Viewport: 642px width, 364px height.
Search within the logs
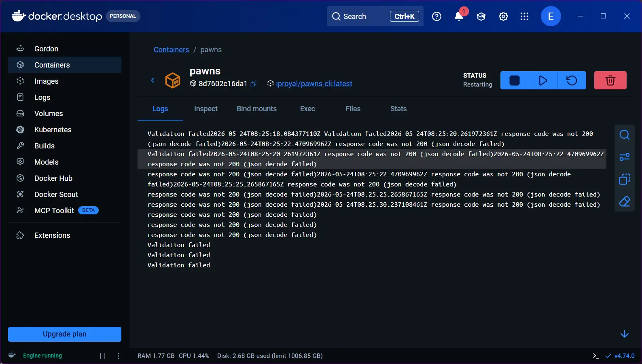[624, 135]
